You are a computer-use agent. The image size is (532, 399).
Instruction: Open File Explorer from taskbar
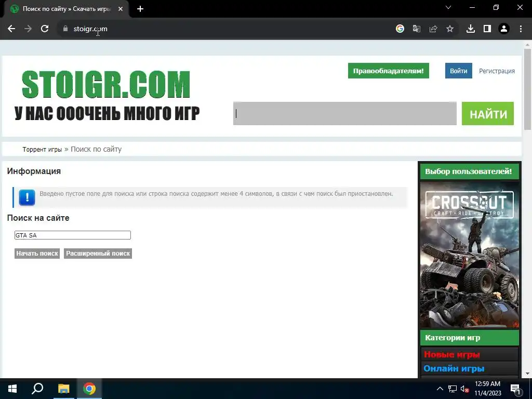click(x=63, y=389)
